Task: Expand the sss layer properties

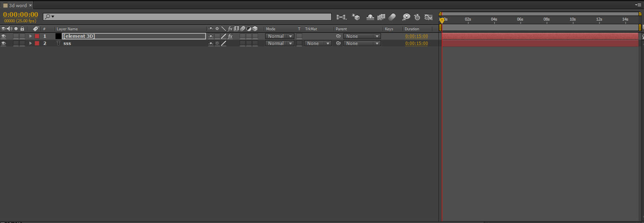Action: coord(30,43)
